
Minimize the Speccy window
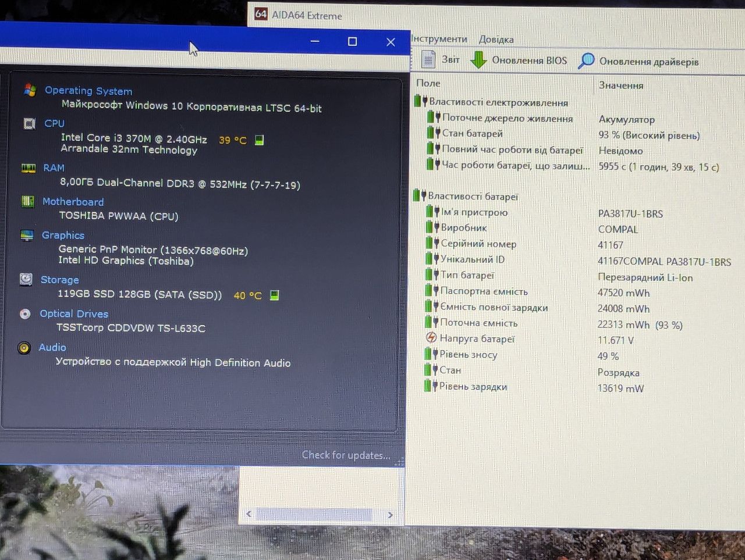[315, 41]
